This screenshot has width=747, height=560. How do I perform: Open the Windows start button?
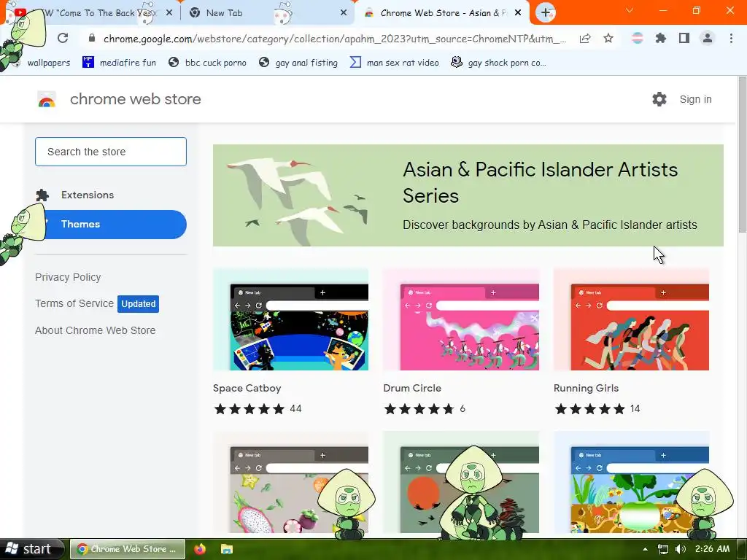tap(31, 549)
